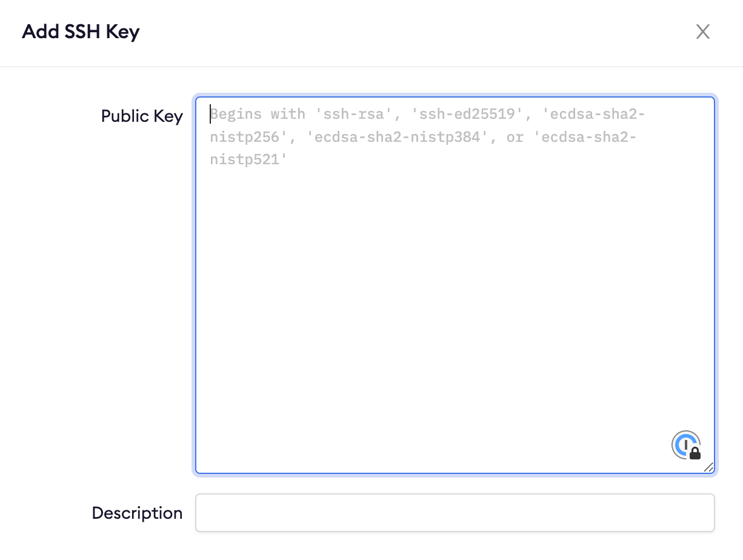Click the Public Key label

142,116
